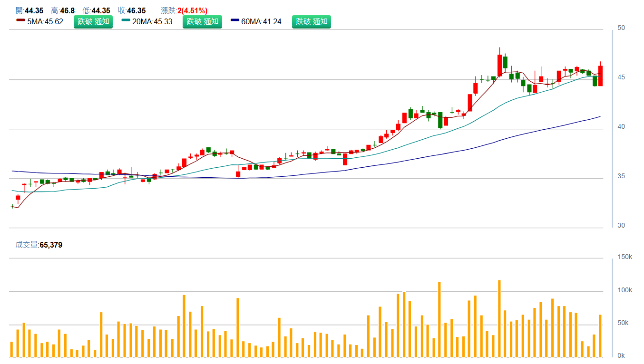The height and width of the screenshot is (364, 644).
Task: Click the opening price 開 44.35 text
Action: 29,10
